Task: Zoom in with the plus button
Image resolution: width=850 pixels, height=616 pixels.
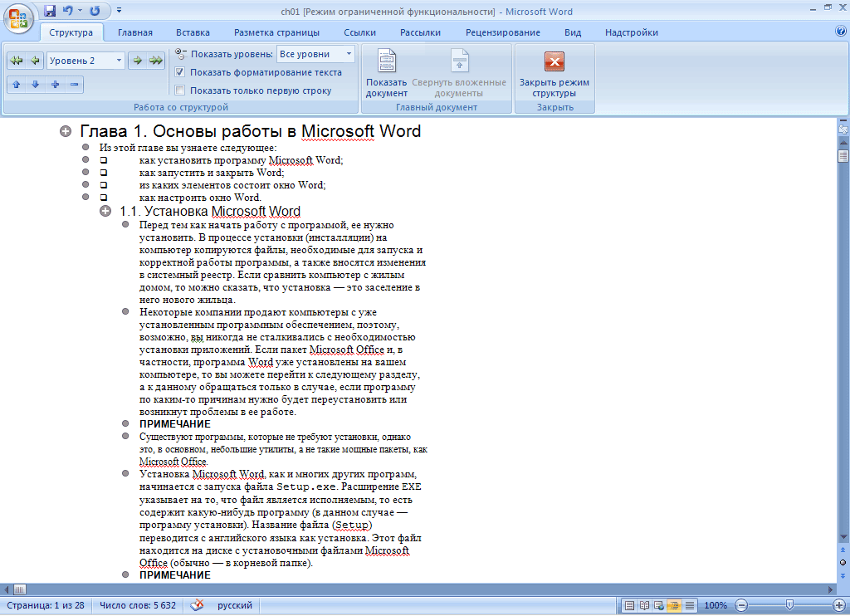Action: [839, 605]
